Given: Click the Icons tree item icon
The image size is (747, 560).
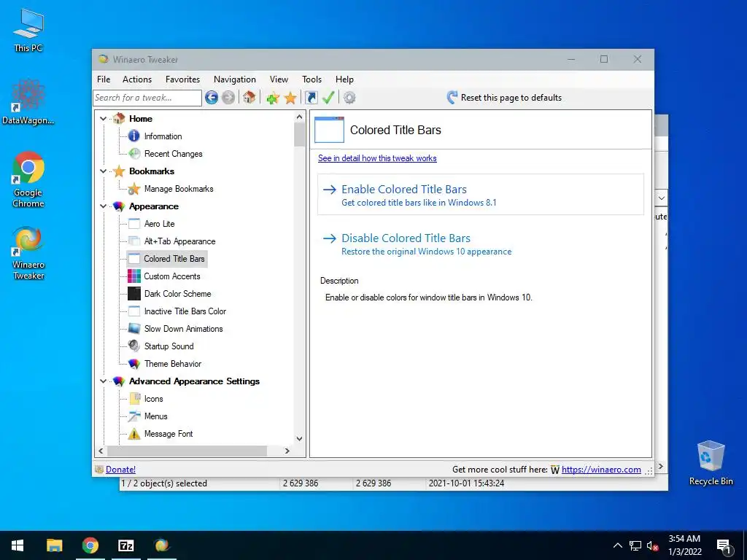Looking at the screenshot, I should (x=134, y=399).
